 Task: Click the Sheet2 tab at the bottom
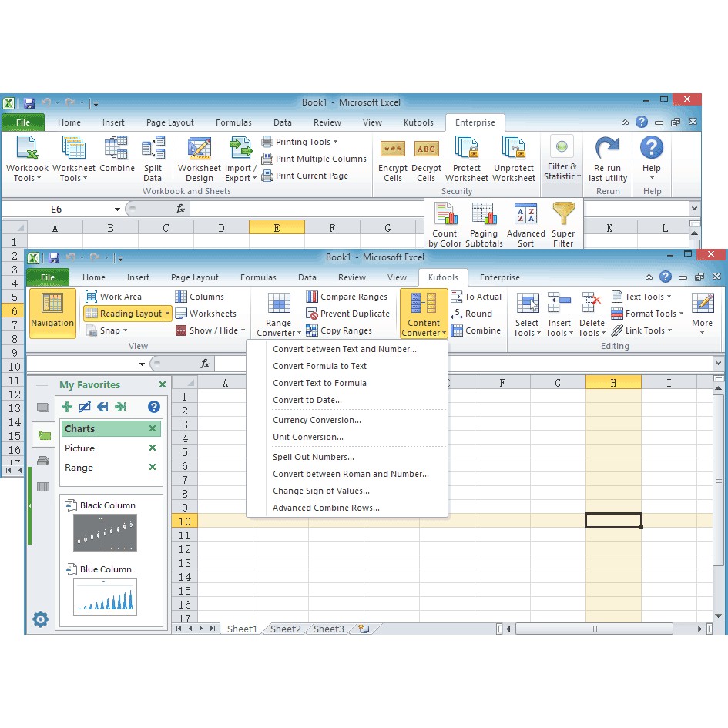(285, 629)
